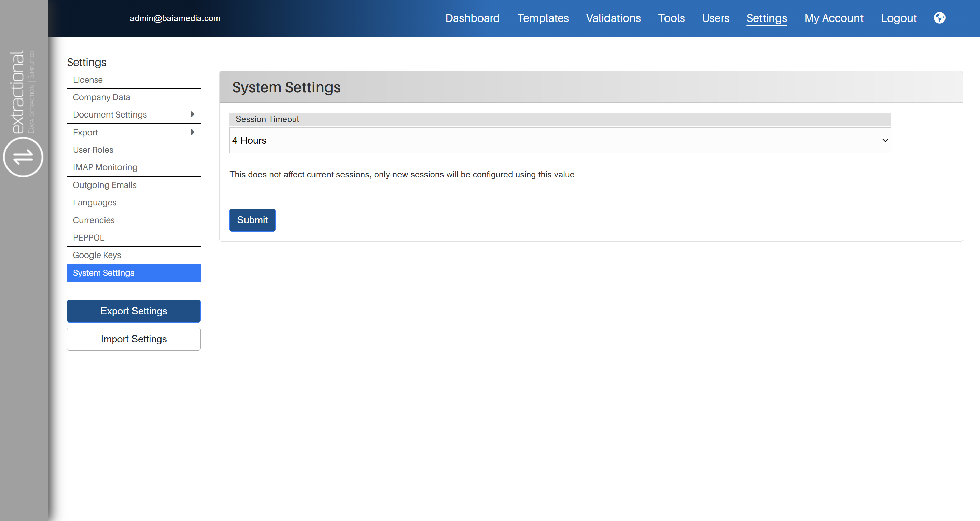The image size is (980, 521).
Task: Open IMAP Monitoring settings
Action: click(105, 167)
